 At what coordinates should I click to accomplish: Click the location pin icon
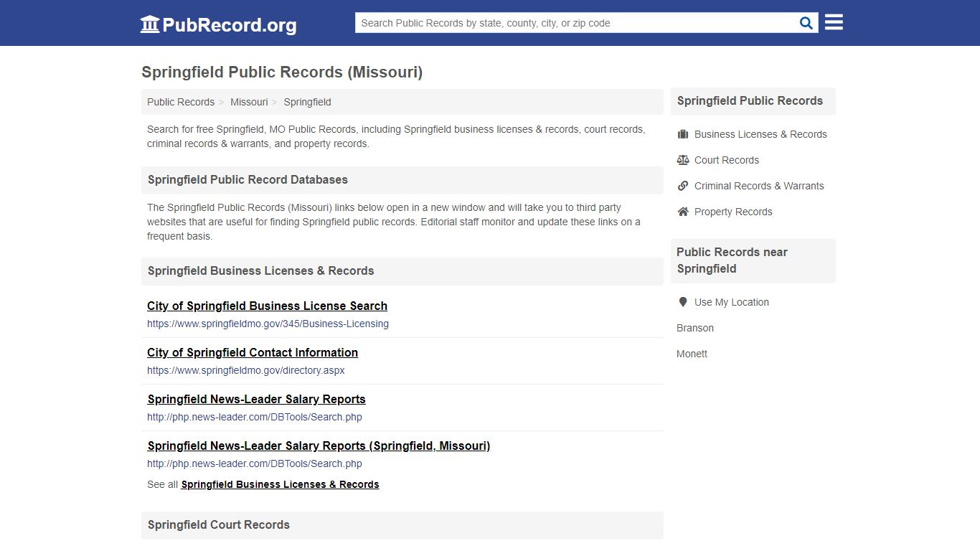[x=683, y=302]
